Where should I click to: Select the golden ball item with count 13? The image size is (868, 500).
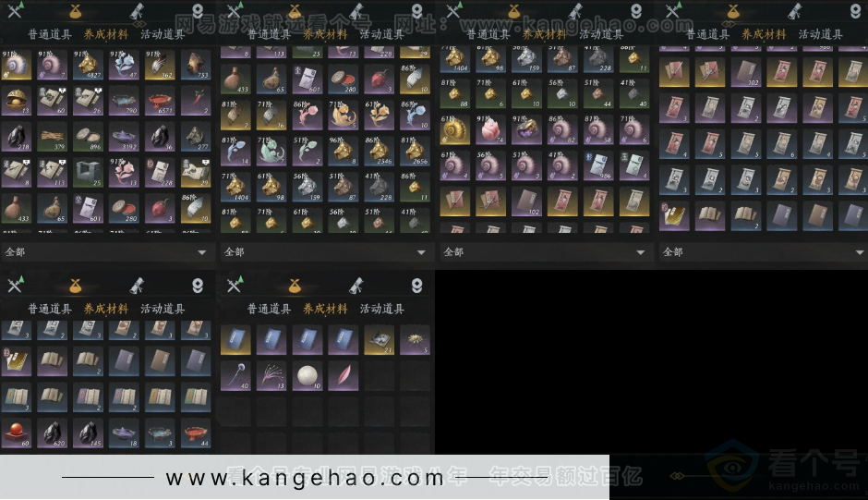point(16,101)
